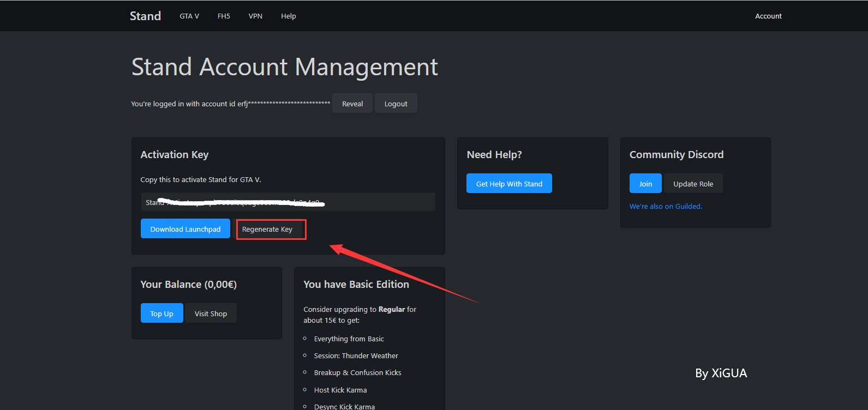Join the Community Discord
868x410 pixels.
(645, 184)
